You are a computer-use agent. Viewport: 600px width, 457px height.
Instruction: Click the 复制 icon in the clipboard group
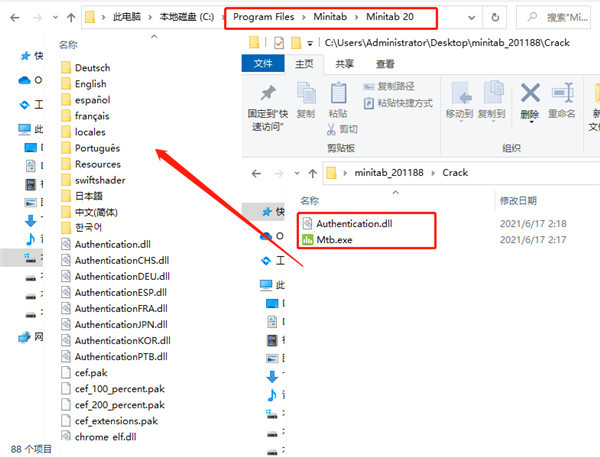pos(306,93)
